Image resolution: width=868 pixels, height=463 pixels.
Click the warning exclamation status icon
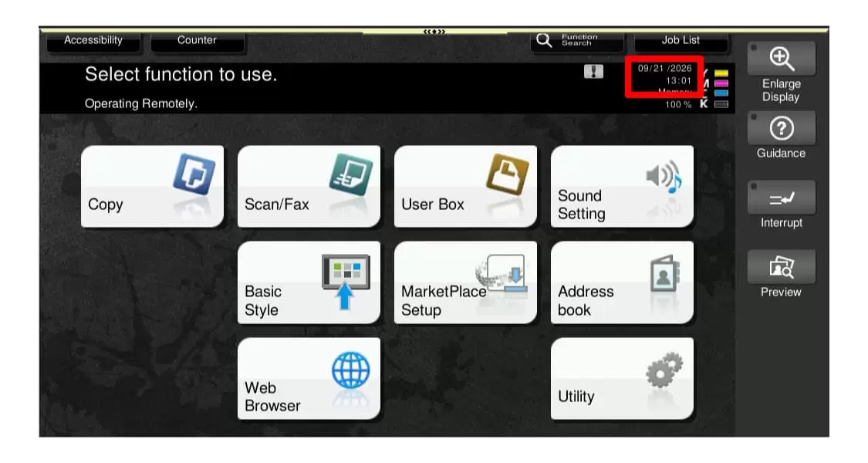pyautogui.click(x=593, y=72)
